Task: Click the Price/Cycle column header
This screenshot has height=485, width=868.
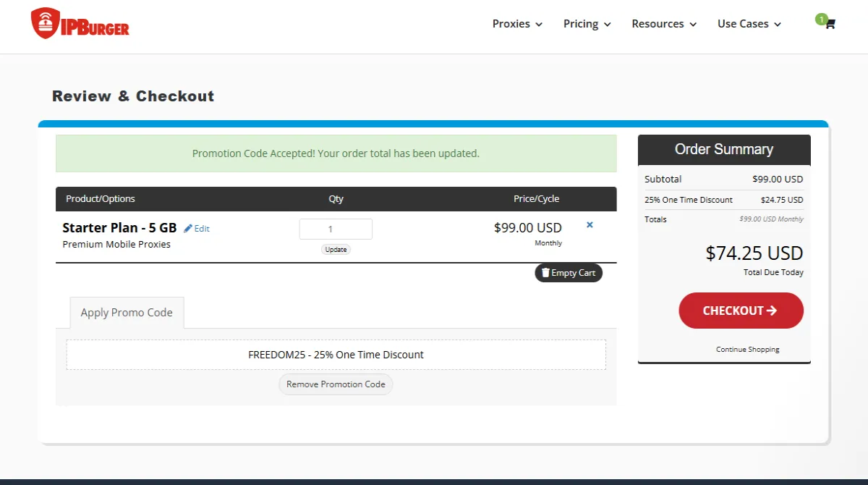Action: [536, 199]
